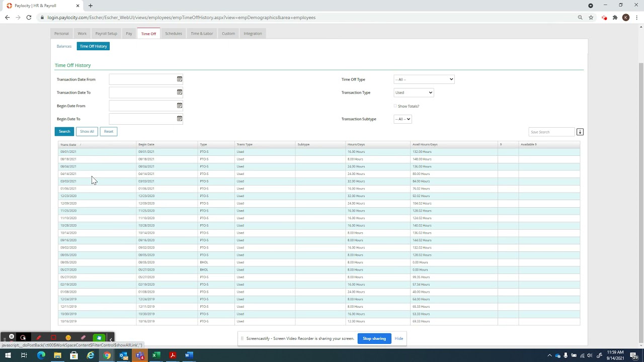
Task: Open Microsoft Edge from taskbar
Action: tap(41, 355)
